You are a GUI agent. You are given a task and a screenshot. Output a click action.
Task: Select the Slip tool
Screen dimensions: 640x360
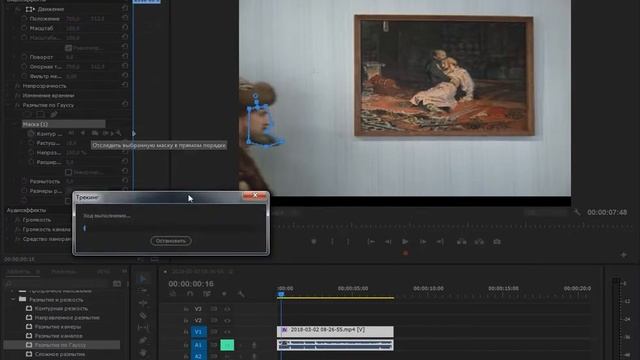tap(143, 328)
